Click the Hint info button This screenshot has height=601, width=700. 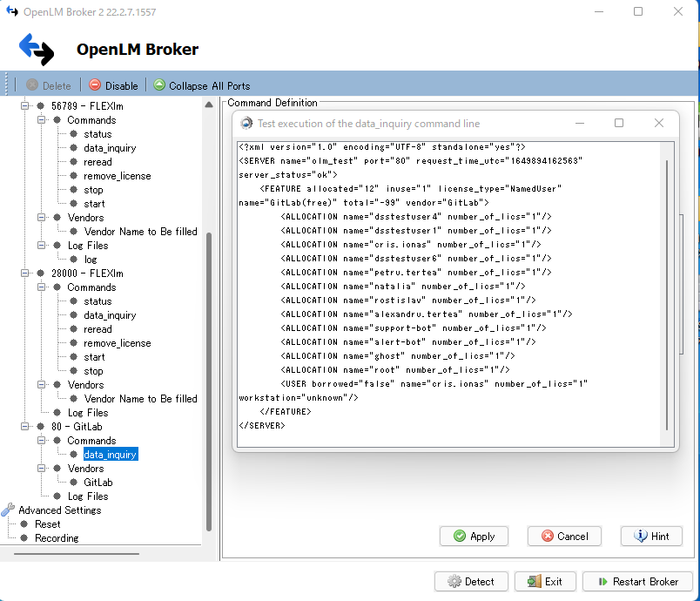point(651,536)
